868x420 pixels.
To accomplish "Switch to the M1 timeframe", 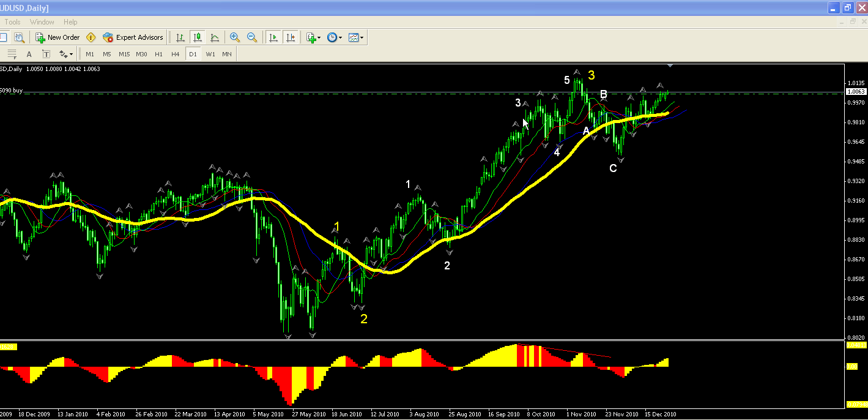I will 90,54.
